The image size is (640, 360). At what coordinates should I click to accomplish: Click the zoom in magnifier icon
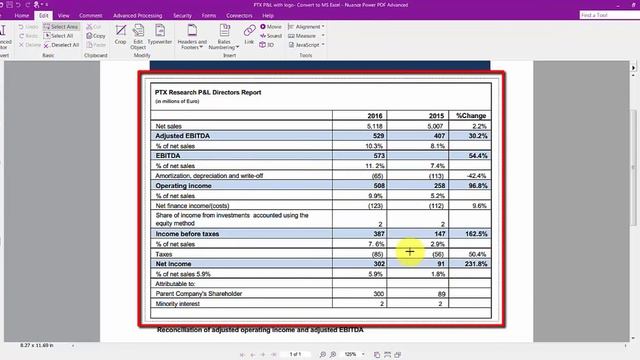click(333, 354)
